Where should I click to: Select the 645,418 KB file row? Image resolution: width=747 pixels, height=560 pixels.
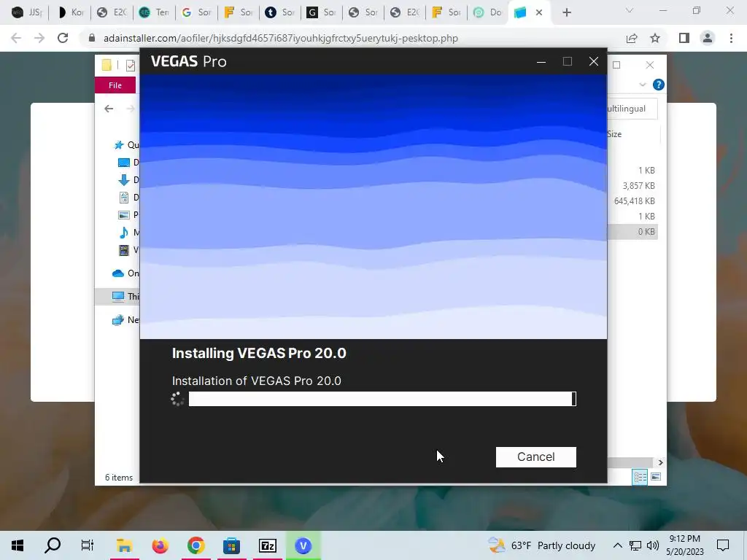(x=633, y=201)
